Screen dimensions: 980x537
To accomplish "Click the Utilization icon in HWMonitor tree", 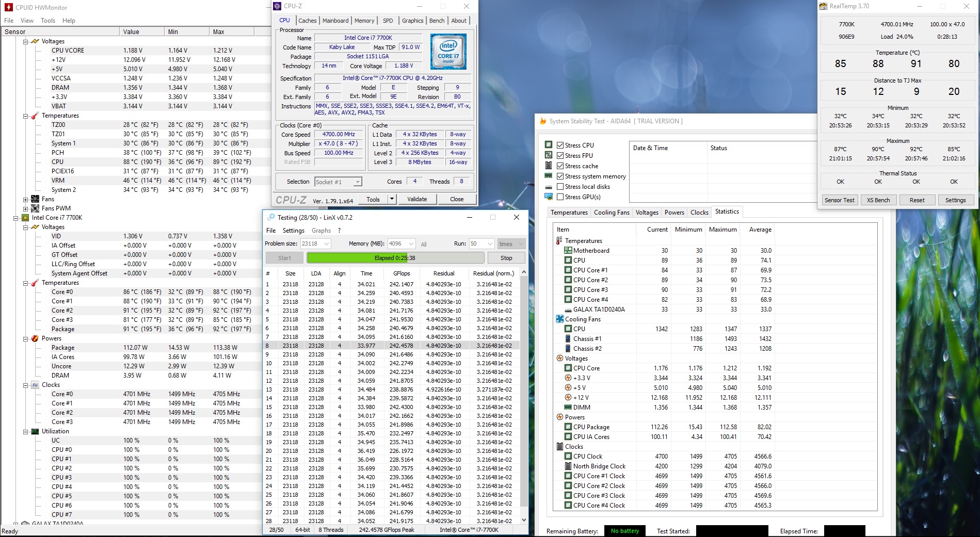I will 35,431.
